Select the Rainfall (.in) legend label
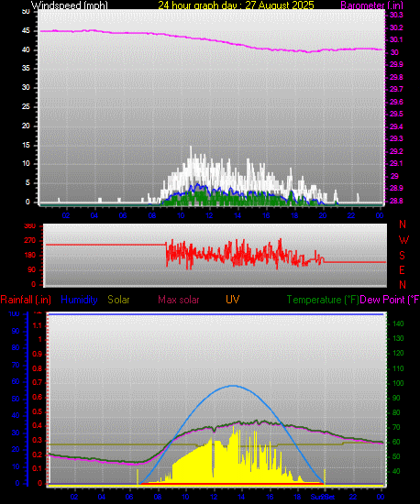 click(26, 300)
